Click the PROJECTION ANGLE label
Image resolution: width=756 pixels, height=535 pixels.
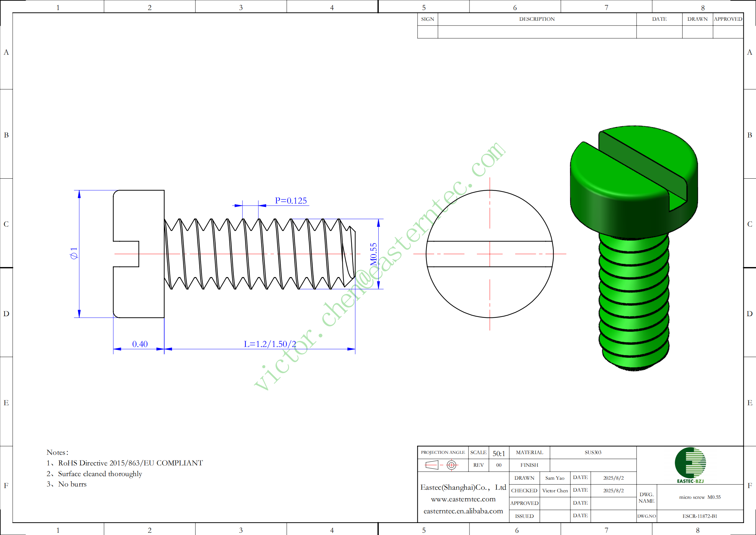(x=443, y=452)
